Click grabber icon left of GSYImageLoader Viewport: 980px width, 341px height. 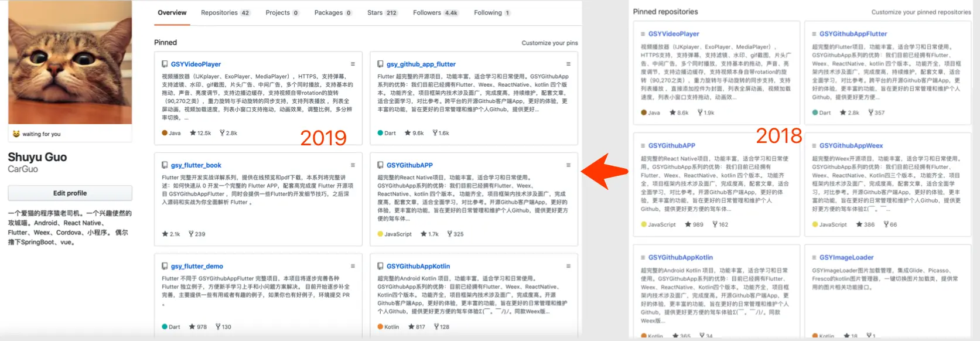tap(814, 258)
